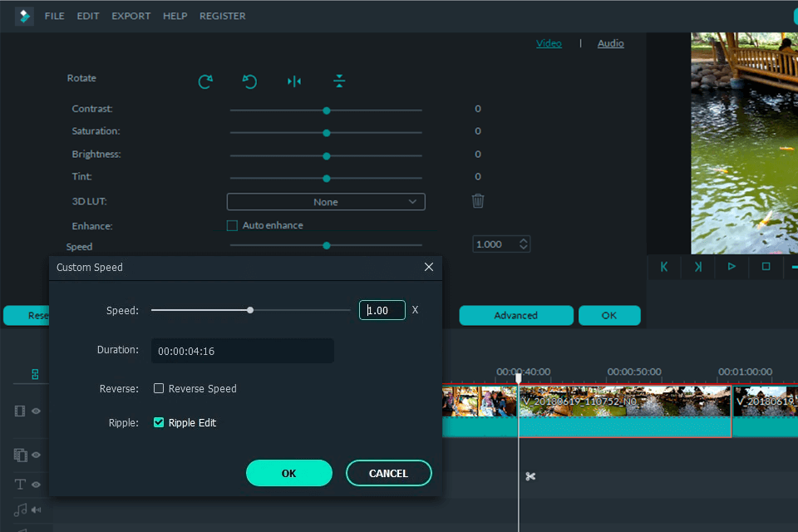Image resolution: width=798 pixels, height=532 pixels.
Task: Adjust the Brightness slider handle
Action: coord(327,155)
